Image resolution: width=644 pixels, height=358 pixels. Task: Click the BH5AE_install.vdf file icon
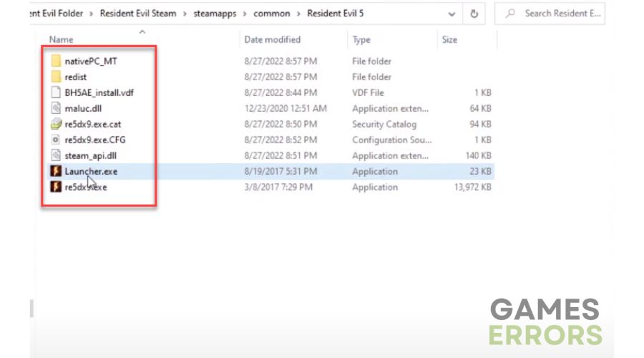point(56,92)
